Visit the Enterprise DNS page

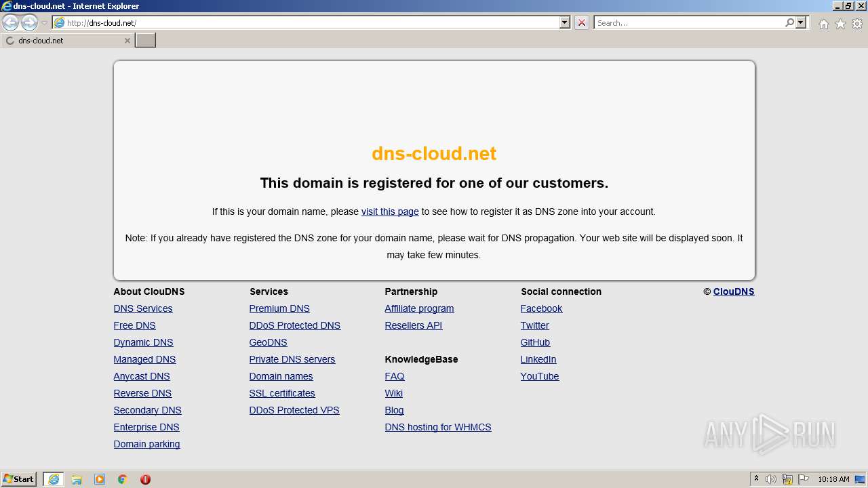click(146, 427)
